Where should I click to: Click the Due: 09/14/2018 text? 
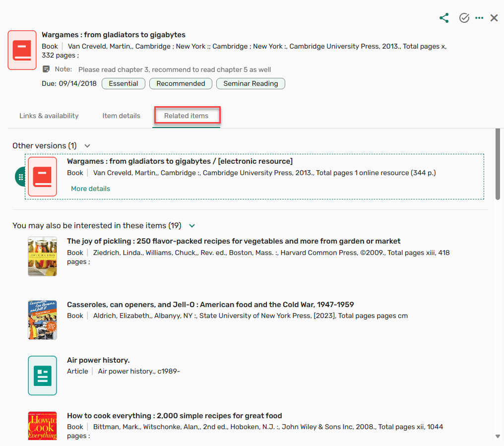click(x=69, y=84)
